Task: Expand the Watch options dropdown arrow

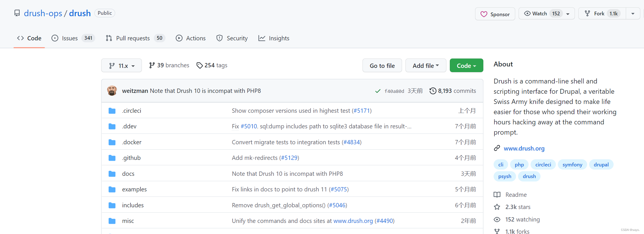Action: point(568,14)
